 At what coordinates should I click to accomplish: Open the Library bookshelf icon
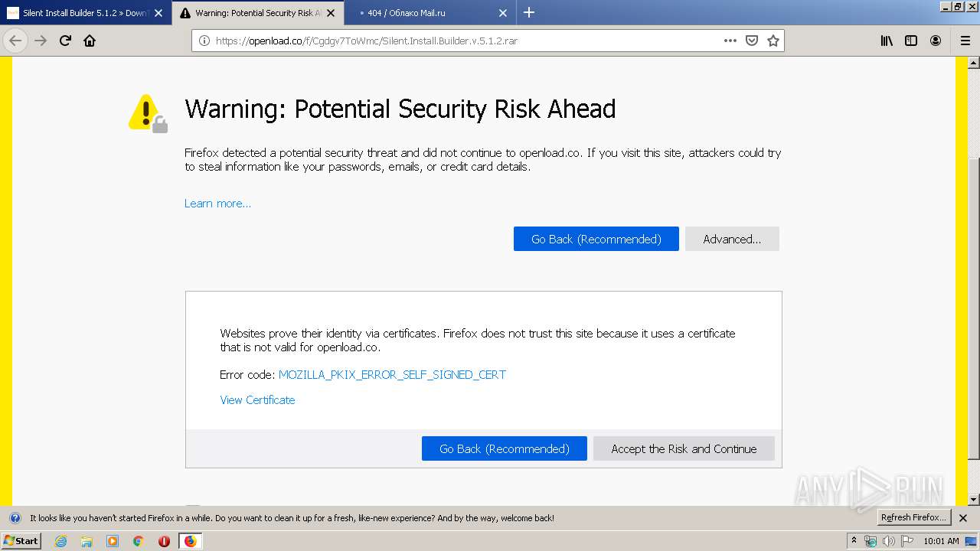click(887, 41)
